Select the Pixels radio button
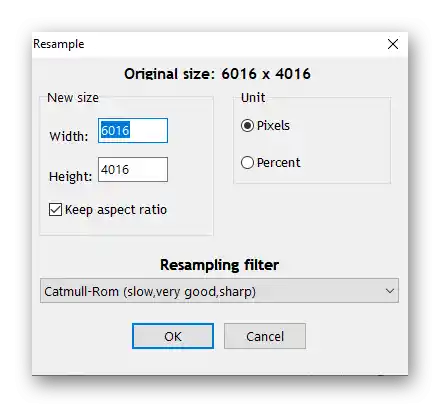The width and height of the screenshot is (440, 408). [247, 126]
